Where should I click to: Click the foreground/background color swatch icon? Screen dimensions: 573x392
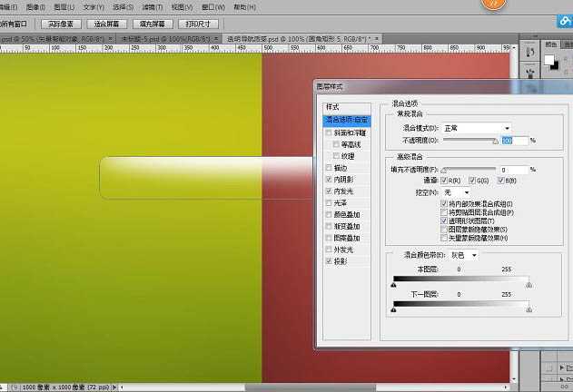(x=550, y=63)
